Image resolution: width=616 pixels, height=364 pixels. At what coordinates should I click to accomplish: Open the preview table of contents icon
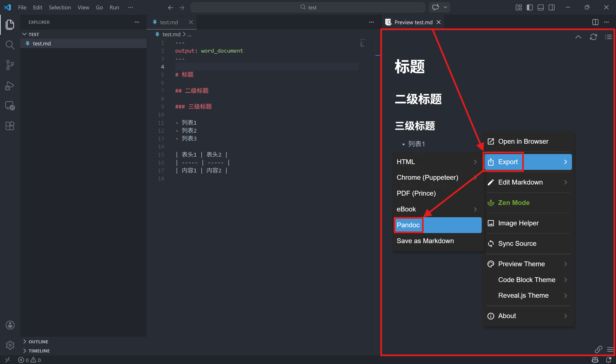(609, 37)
